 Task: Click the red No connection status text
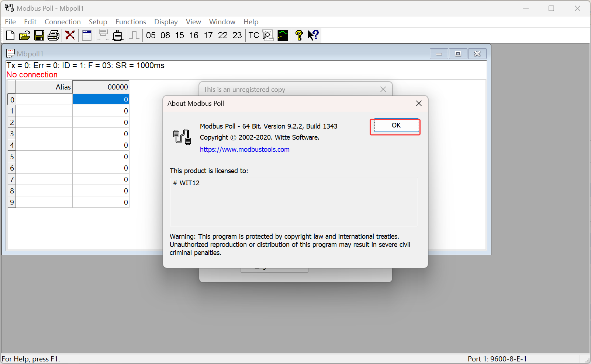pos(32,75)
